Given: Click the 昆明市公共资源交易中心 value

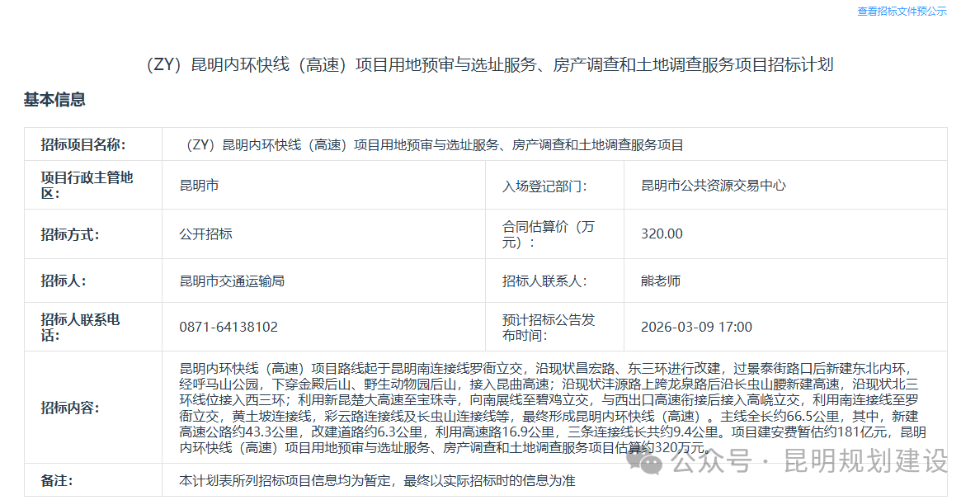Looking at the screenshot, I should pos(713,186).
